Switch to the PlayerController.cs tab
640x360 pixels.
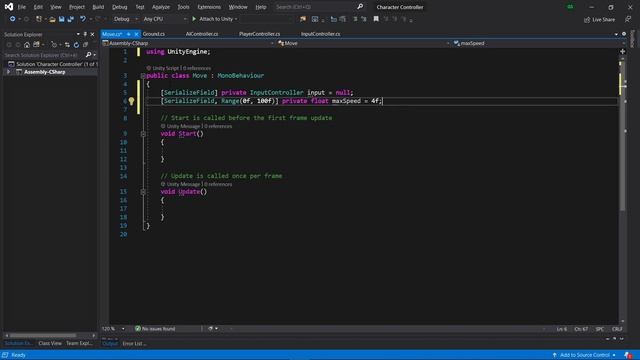(260, 34)
